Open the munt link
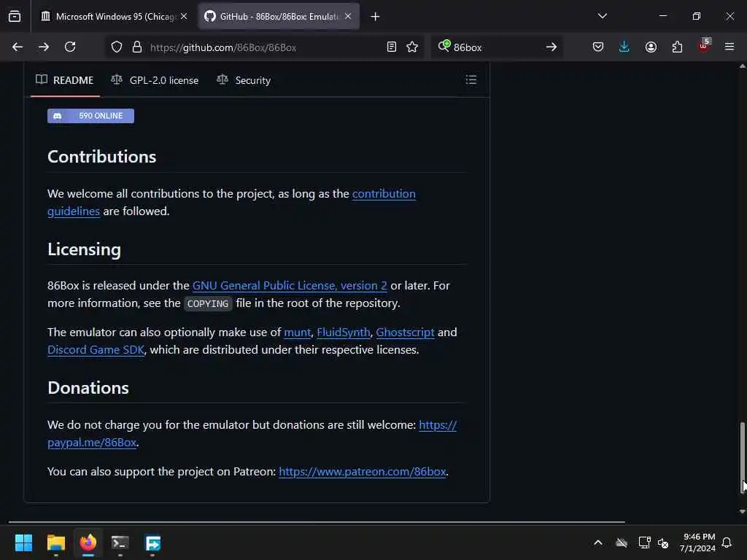Viewport: 747px width, 560px height. pyautogui.click(x=298, y=332)
